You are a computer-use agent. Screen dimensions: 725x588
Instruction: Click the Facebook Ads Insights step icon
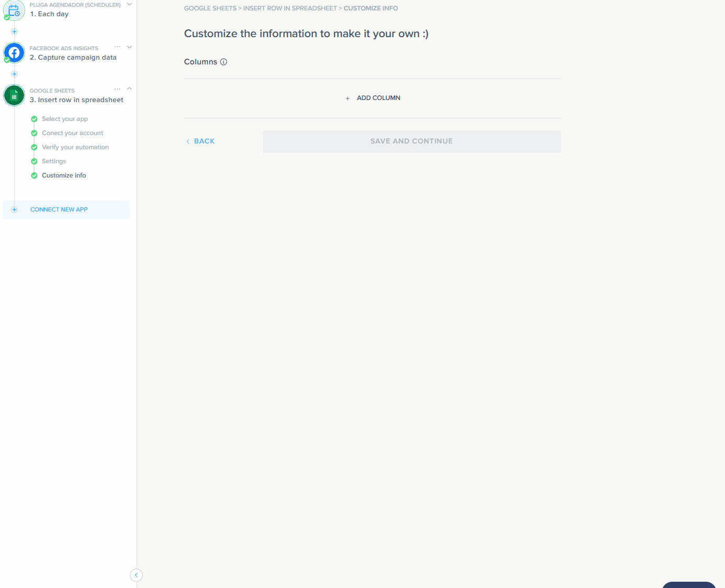[x=14, y=53]
